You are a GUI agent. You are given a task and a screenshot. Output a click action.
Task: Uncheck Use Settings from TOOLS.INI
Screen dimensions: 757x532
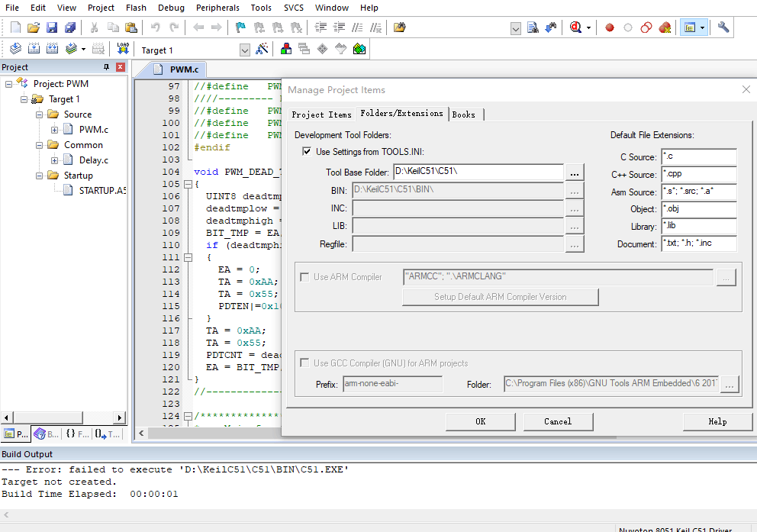pyautogui.click(x=307, y=152)
